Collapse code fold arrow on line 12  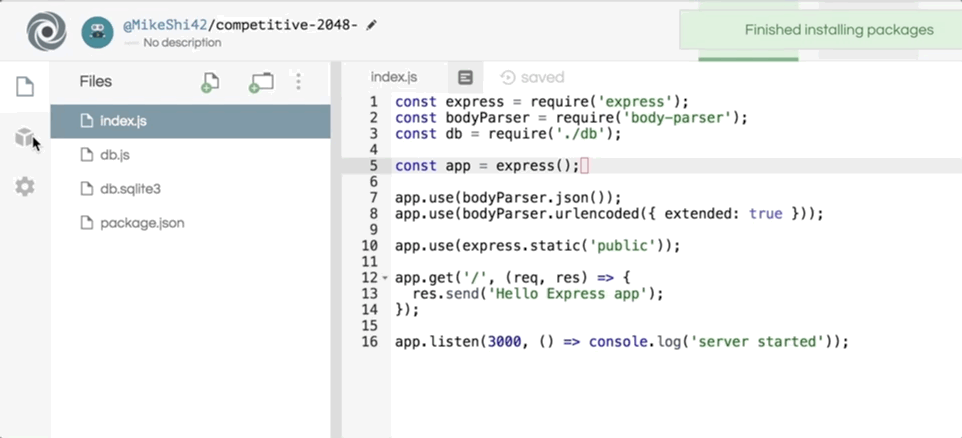385,278
